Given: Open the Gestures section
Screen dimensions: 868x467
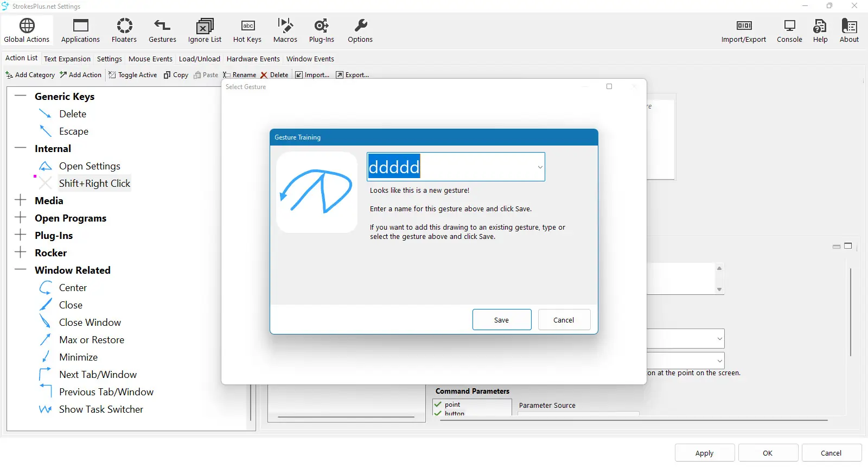Looking at the screenshot, I should (162, 30).
